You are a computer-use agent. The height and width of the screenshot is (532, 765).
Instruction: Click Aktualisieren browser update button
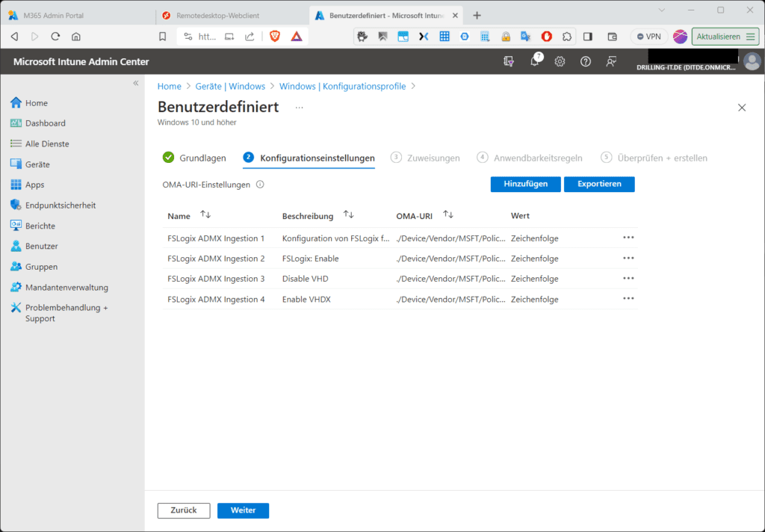[x=725, y=37]
